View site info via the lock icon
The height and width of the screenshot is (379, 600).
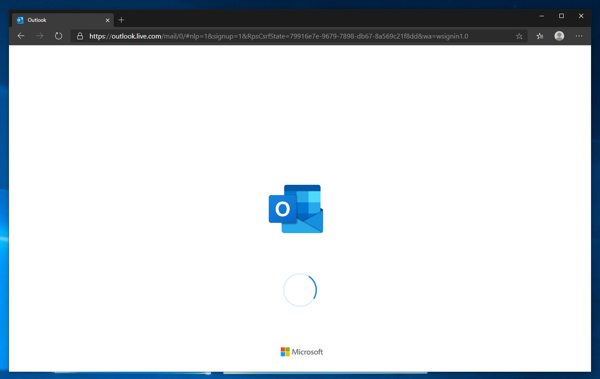[x=80, y=36]
